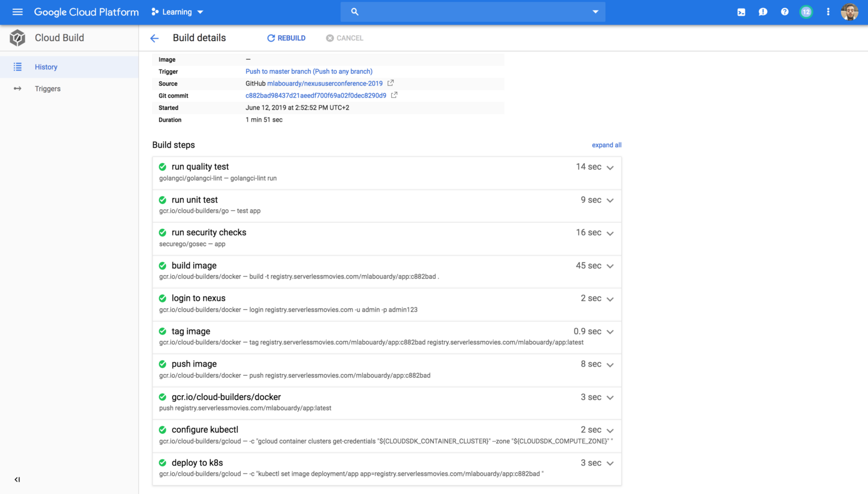Click success checkmark of build image
The width and height of the screenshot is (868, 494).
pyautogui.click(x=163, y=266)
